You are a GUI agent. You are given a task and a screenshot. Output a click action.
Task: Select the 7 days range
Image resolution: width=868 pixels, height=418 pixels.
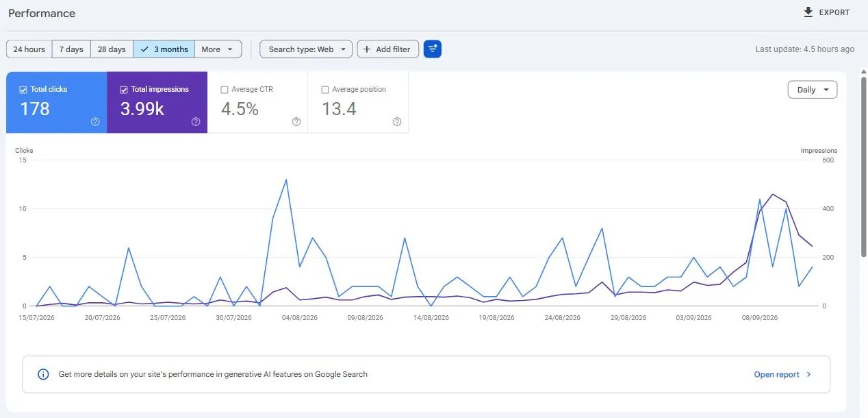pos(71,49)
